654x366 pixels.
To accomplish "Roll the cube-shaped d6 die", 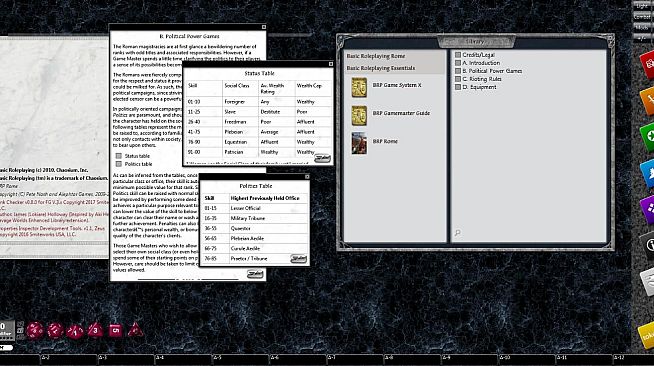I will pyautogui.click(x=116, y=330).
